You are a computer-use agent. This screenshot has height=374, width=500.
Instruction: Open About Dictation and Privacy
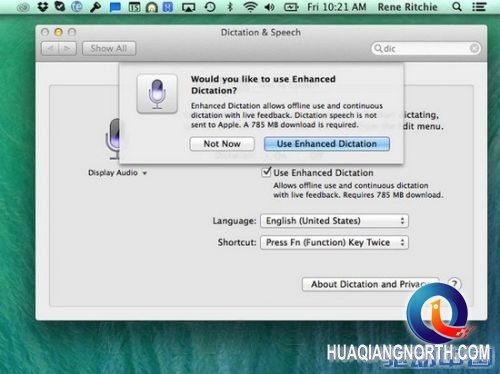(370, 284)
